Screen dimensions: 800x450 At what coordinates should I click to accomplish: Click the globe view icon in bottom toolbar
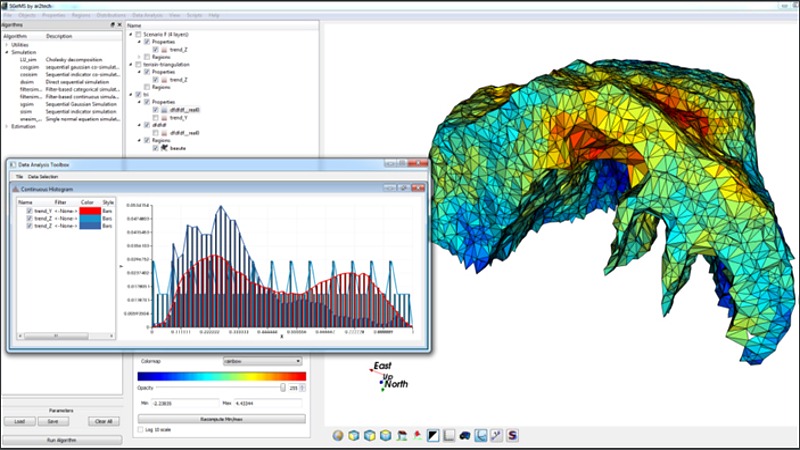point(338,435)
